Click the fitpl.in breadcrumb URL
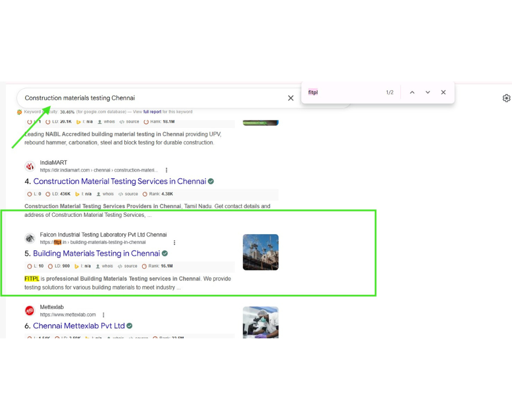Image resolution: width=512 pixels, height=420 pixels. [93, 242]
